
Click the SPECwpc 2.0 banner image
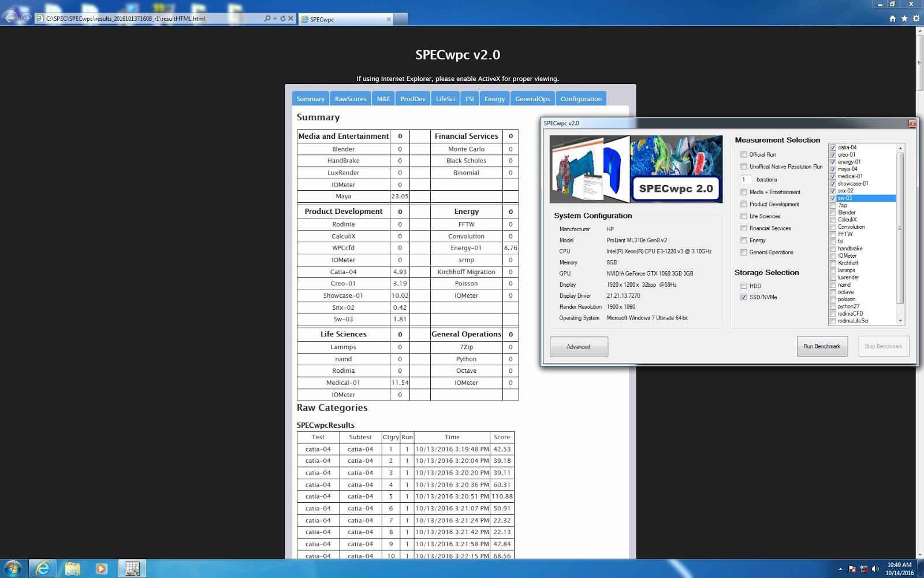tap(636, 169)
